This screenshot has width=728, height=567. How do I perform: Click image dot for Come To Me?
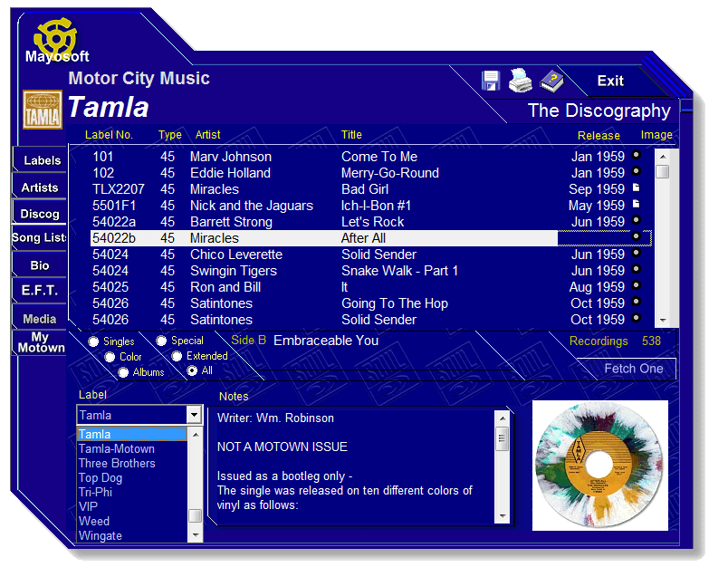pos(636,155)
